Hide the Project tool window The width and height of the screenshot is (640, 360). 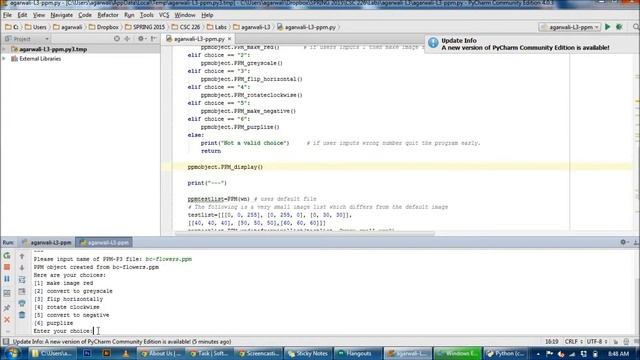153,39
